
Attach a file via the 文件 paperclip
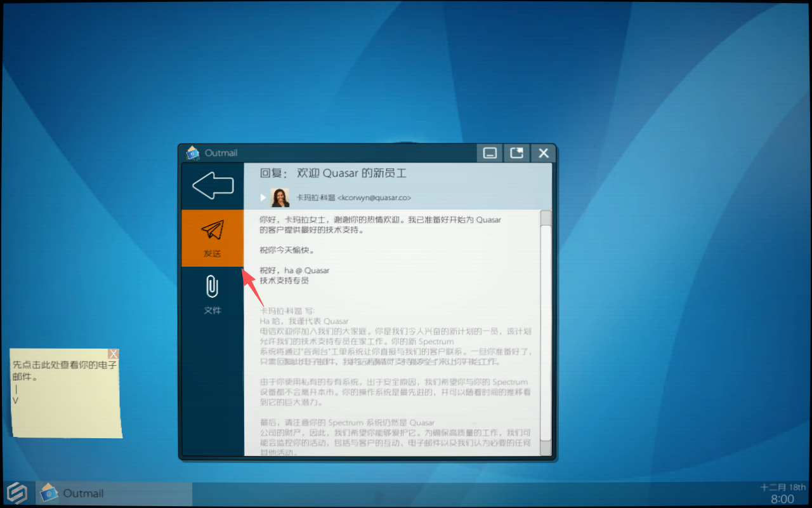213,295
